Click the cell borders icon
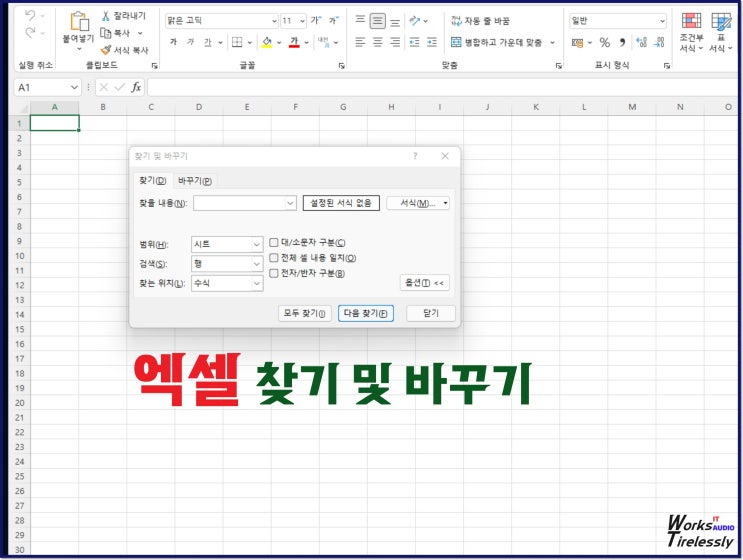The height and width of the screenshot is (560, 743). tap(237, 43)
